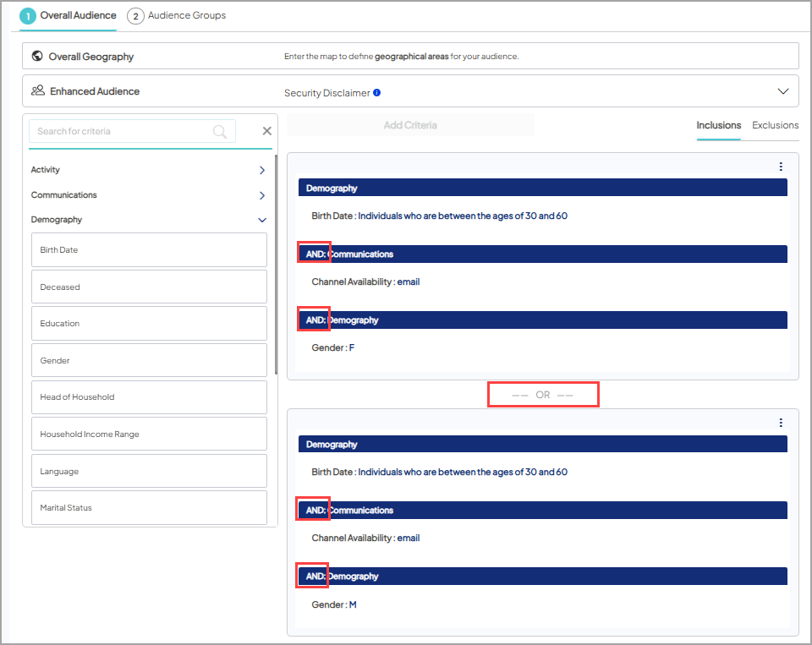Switch to the Audience Groups tab
Screen dimensions: 812x645
point(177,15)
